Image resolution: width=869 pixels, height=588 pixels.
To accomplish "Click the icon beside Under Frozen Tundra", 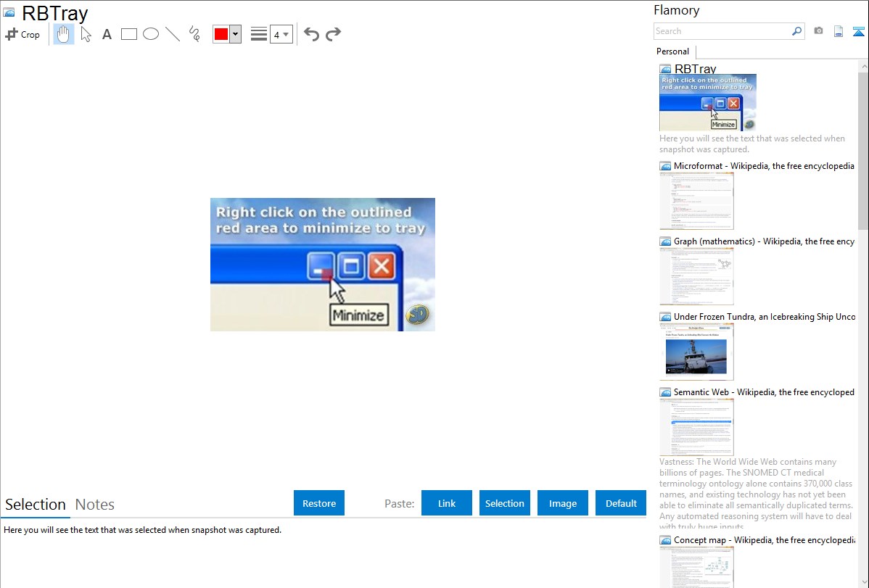I will point(665,317).
